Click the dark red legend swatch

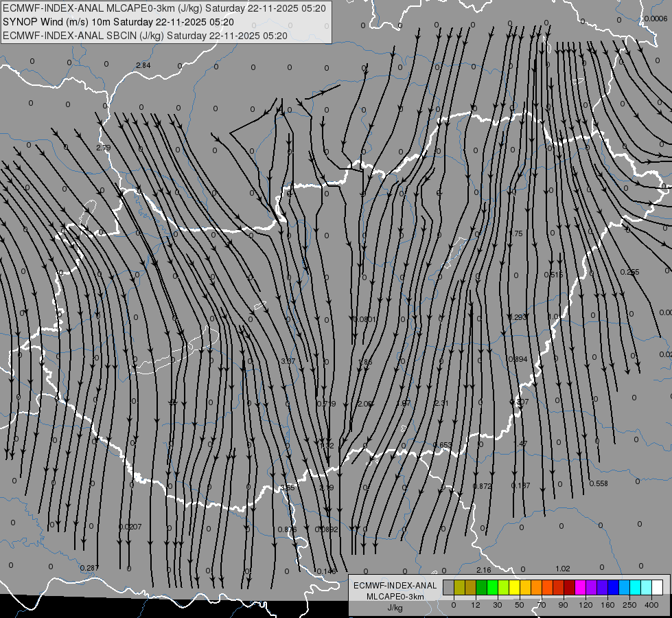click(x=570, y=587)
